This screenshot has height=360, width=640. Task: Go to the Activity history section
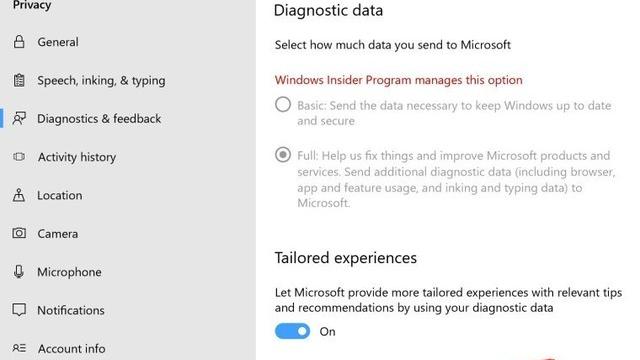point(77,157)
